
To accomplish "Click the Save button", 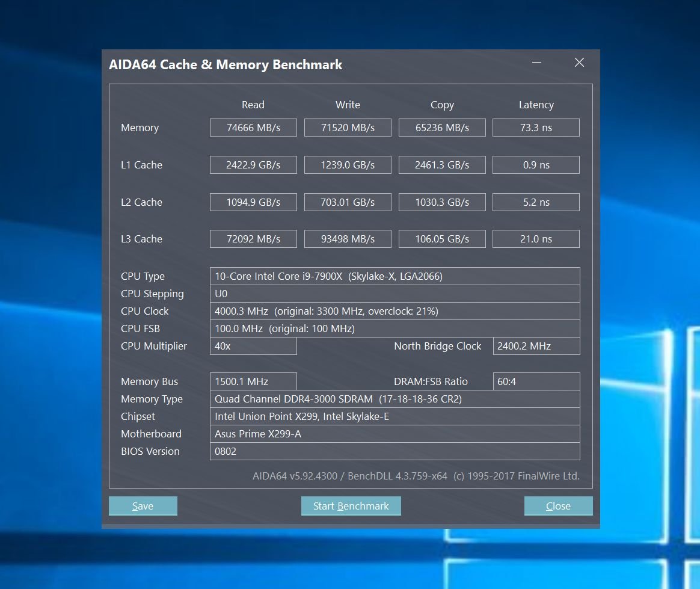I will click(143, 506).
